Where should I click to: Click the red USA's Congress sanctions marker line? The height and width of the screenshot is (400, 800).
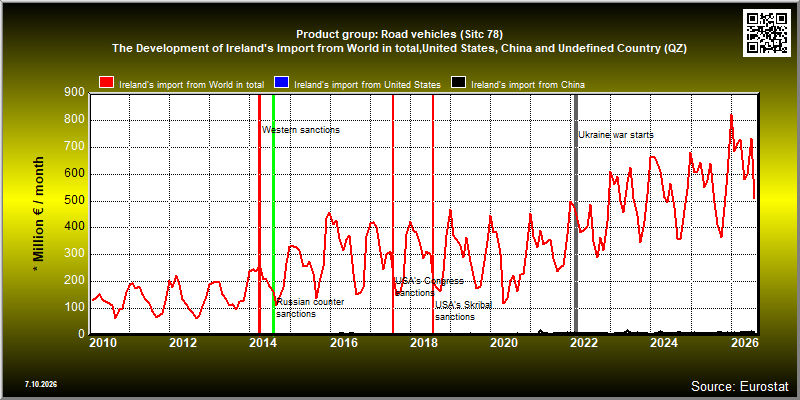(393, 214)
